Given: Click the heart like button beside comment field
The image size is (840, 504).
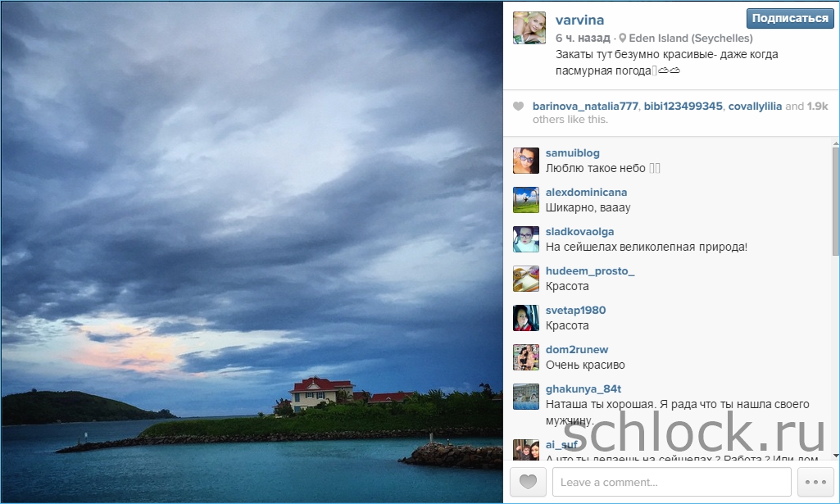Looking at the screenshot, I should 528,482.
